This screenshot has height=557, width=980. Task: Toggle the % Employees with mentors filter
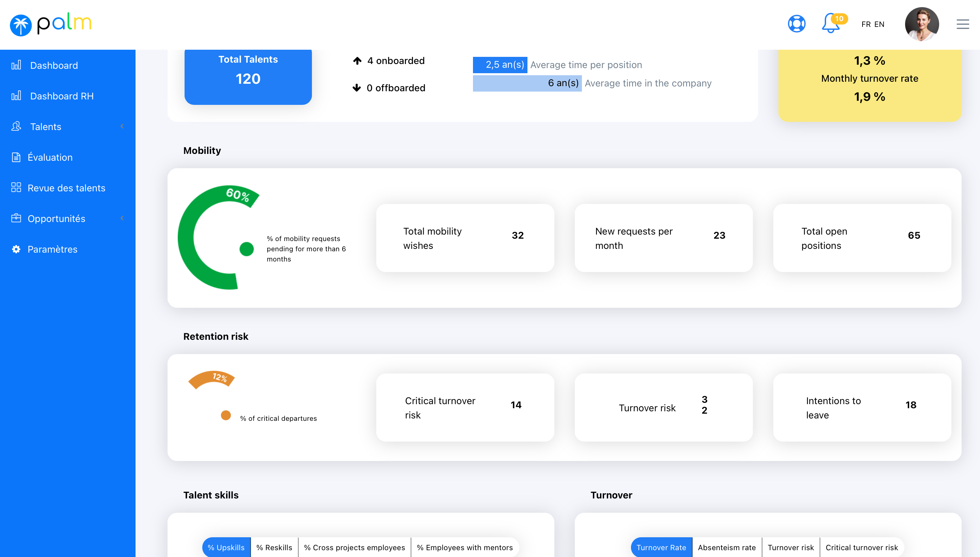pyautogui.click(x=464, y=547)
